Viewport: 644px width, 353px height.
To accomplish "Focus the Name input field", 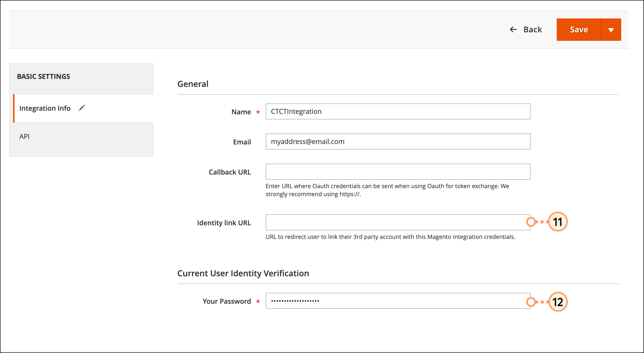I will pyautogui.click(x=398, y=111).
